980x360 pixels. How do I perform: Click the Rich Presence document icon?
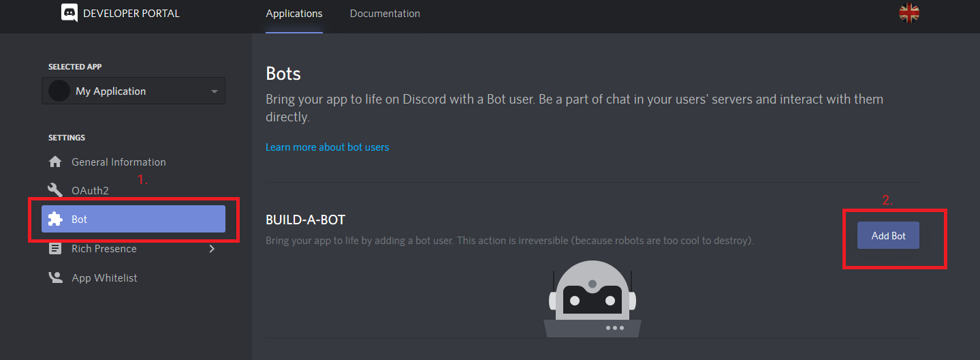[55, 248]
